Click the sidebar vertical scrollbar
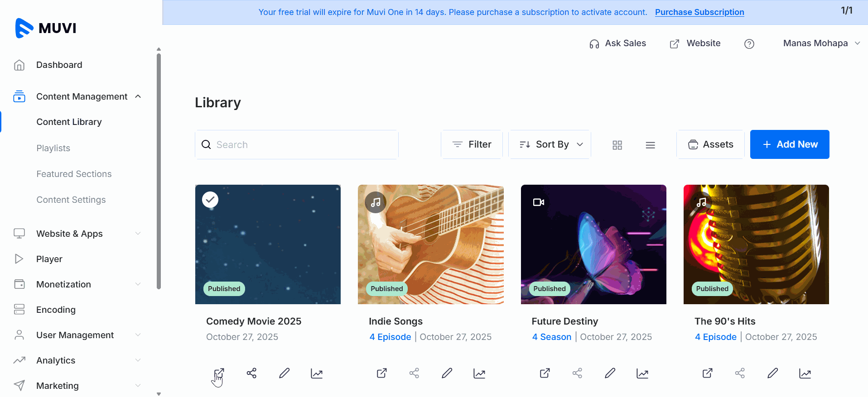 pos(159,172)
